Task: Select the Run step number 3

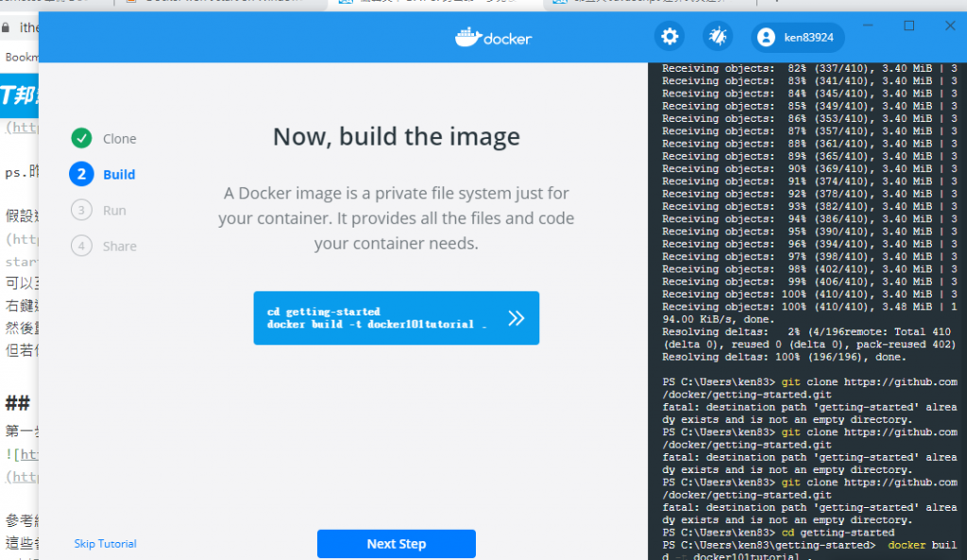Action: point(81,211)
